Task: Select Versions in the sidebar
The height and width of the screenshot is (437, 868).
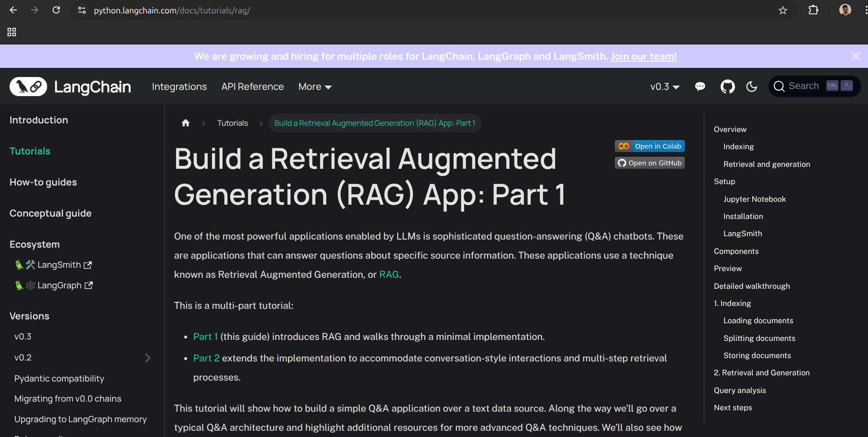Action: click(29, 316)
